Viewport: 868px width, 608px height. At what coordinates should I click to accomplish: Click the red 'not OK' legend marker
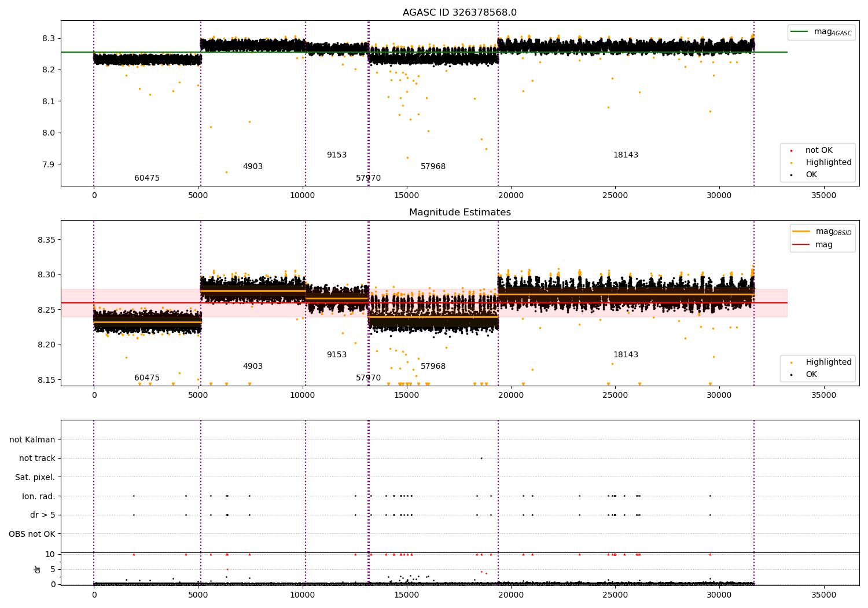pyautogui.click(x=791, y=151)
